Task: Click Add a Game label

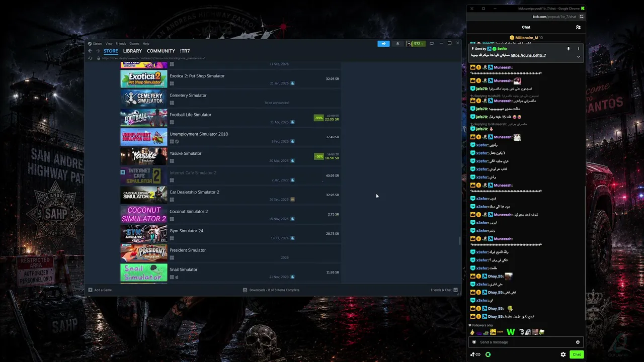Action: pos(103,290)
